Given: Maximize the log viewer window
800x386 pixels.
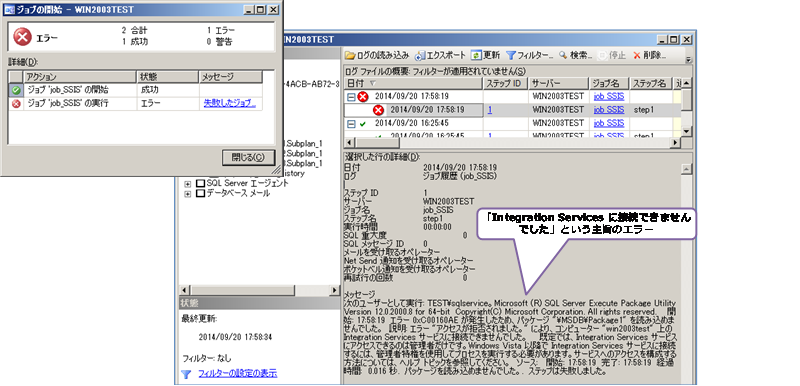Looking at the screenshot, I should pos(674,39).
